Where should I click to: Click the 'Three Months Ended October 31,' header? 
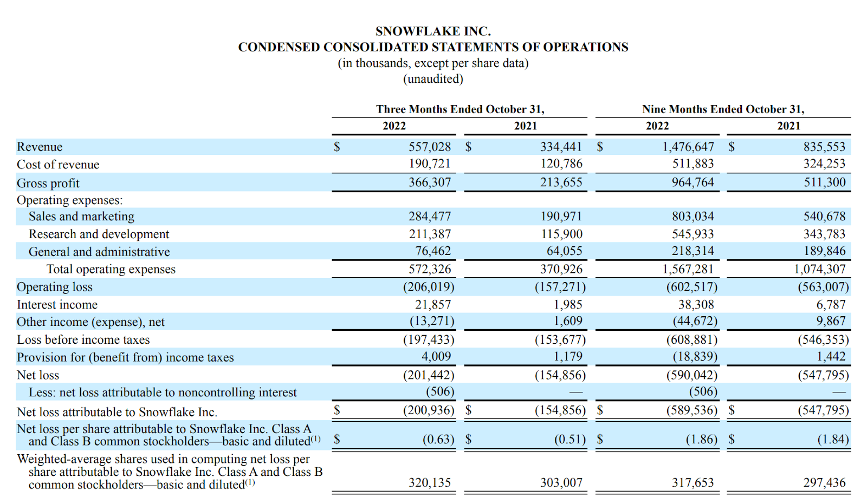click(460, 109)
